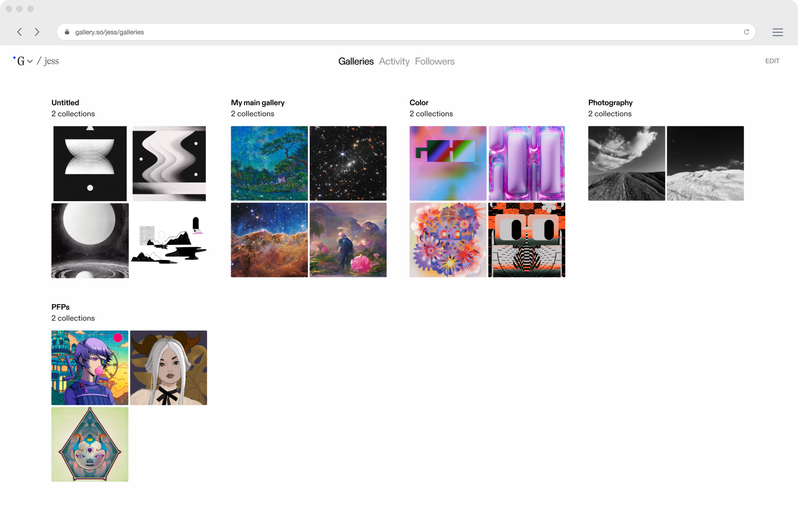Viewport: 798px width, 532px height.
Task: Select the purple-haired anime PFP thumbnail
Action: click(x=90, y=368)
